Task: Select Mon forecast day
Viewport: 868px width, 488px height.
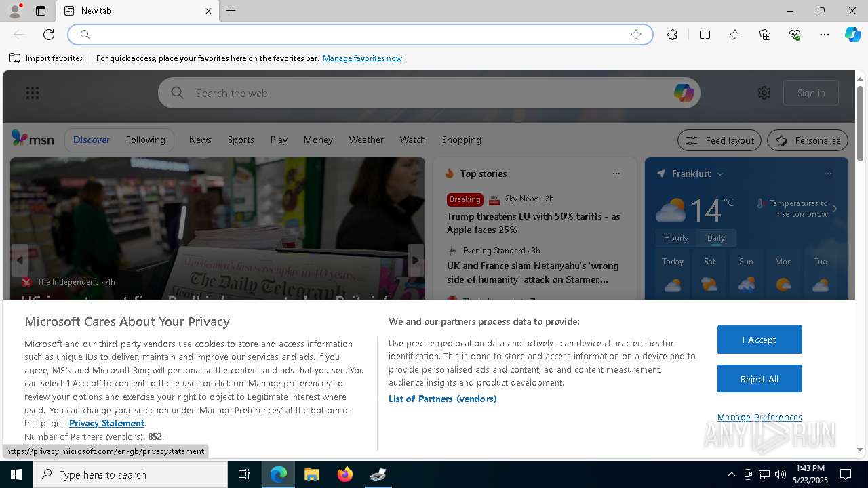Action: coord(783,276)
